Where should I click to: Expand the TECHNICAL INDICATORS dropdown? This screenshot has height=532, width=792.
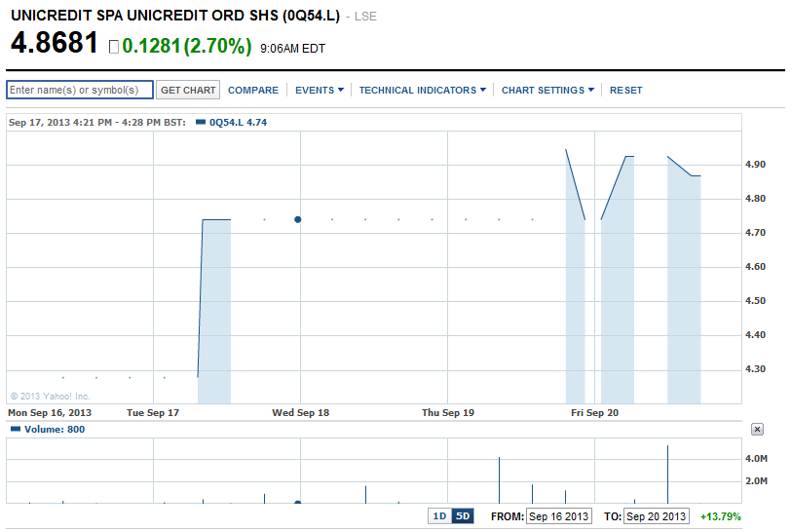422,91
